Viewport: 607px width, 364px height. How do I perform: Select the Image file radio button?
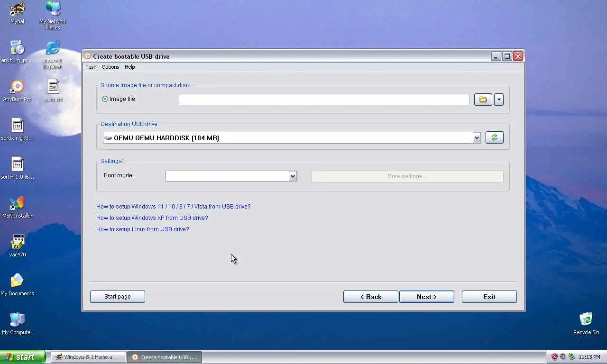point(105,99)
